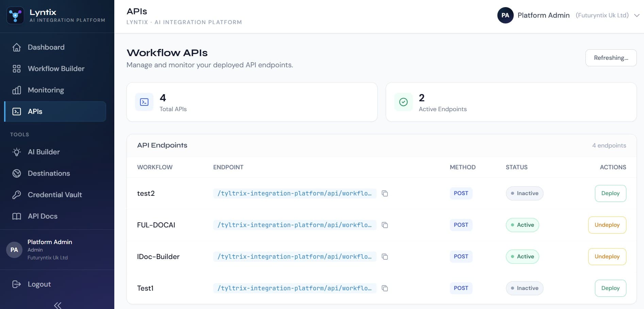Viewport: 644px width, 309px height.
Task: Go to the Monitoring page
Action: coord(55,90)
